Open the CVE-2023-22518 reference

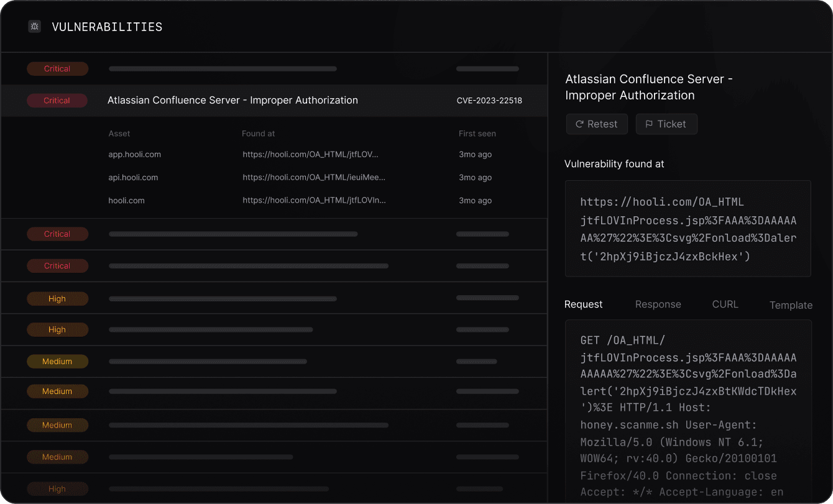(x=489, y=100)
